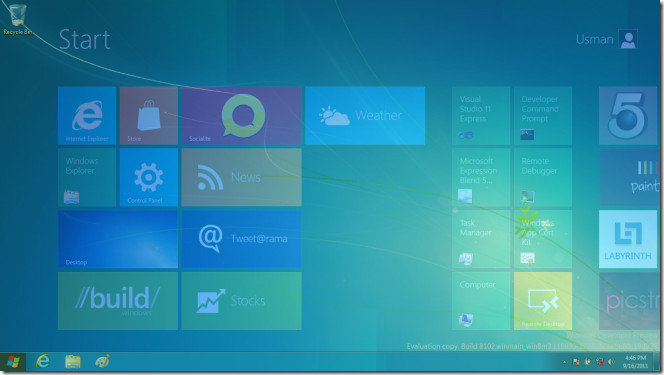This screenshot has width=664, height=375.
Task: Open the Store tile
Action: pos(149,116)
